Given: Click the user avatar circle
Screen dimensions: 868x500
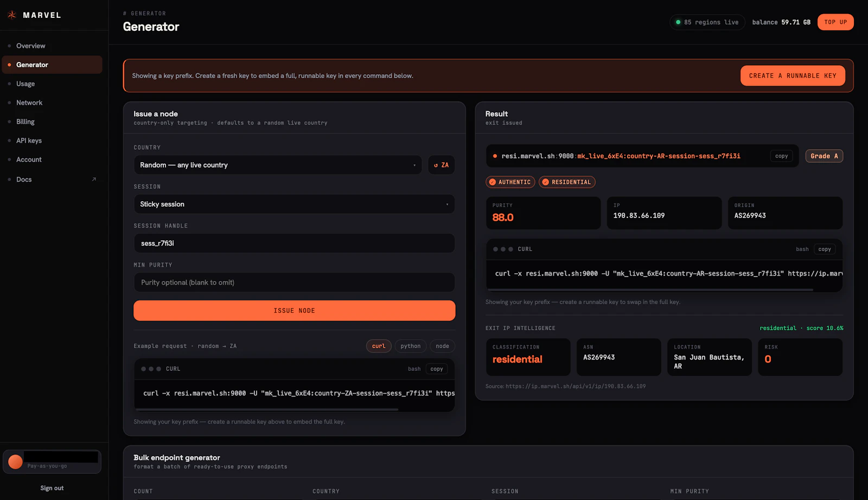Looking at the screenshot, I should pyautogui.click(x=16, y=461).
